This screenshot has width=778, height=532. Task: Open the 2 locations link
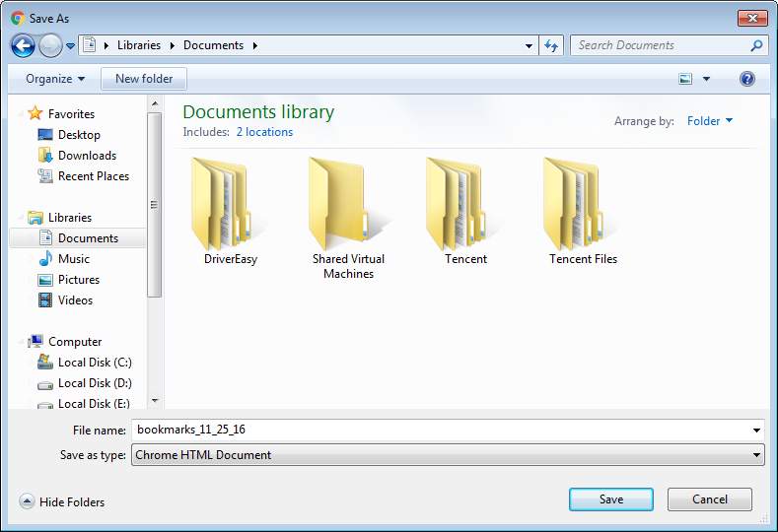coord(264,132)
